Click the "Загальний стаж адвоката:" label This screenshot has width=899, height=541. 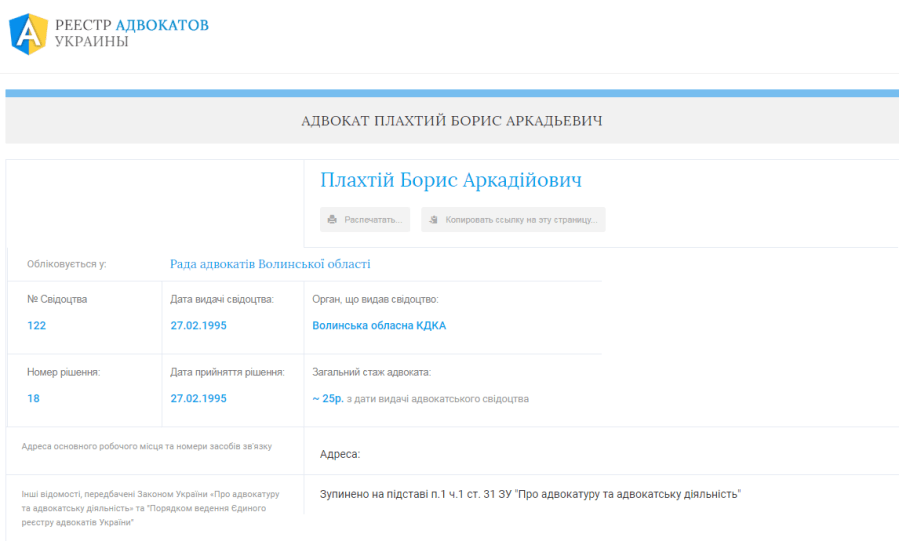371,372
